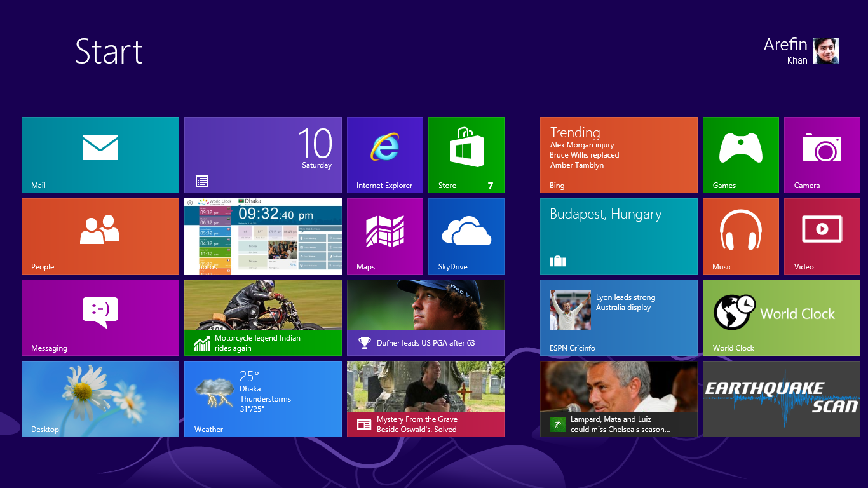Click the "Budapest, Hungary" destination text
This screenshot has height=488, width=868.
pos(606,215)
